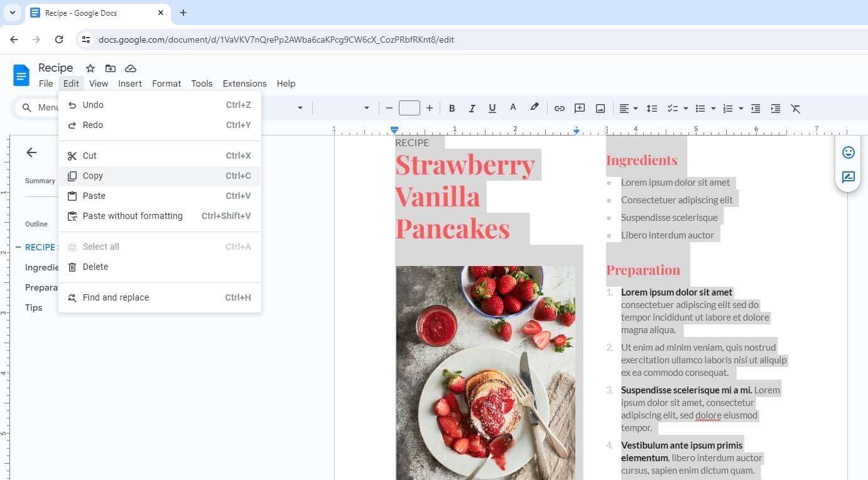Reload the page in the browser
This screenshot has width=868, height=480.
[59, 40]
